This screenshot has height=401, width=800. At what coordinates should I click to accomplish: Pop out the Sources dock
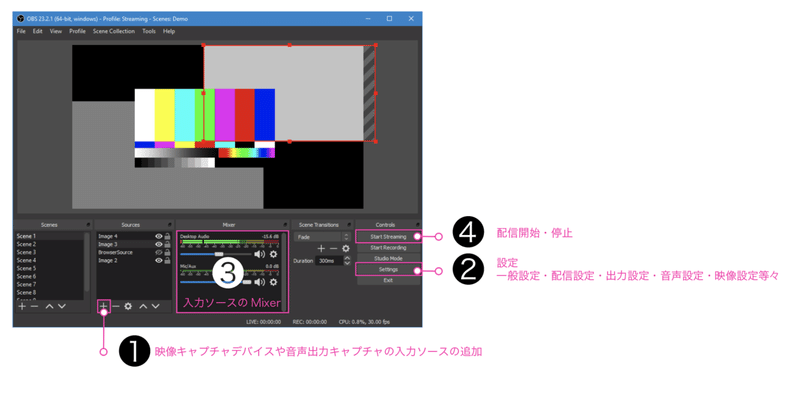pyautogui.click(x=169, y=224)
